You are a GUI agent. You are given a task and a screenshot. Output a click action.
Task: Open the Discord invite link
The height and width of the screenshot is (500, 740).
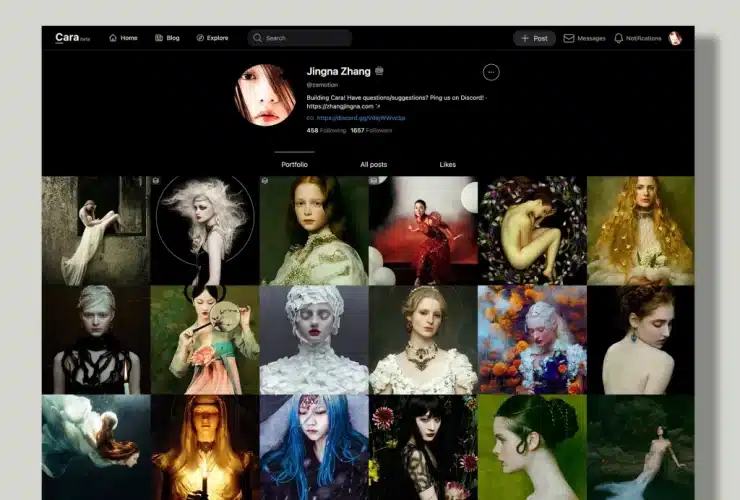pos(360,118)
